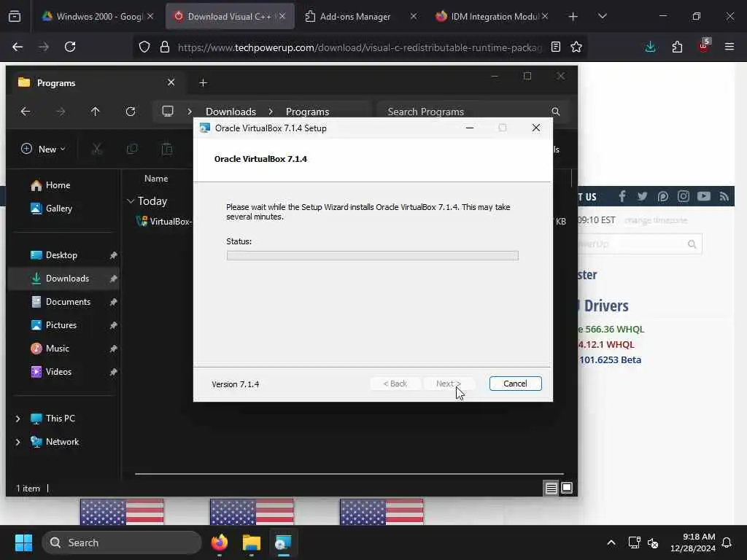
Task: Close the Add-ons Manager tab
Action: tap(414, 16)
